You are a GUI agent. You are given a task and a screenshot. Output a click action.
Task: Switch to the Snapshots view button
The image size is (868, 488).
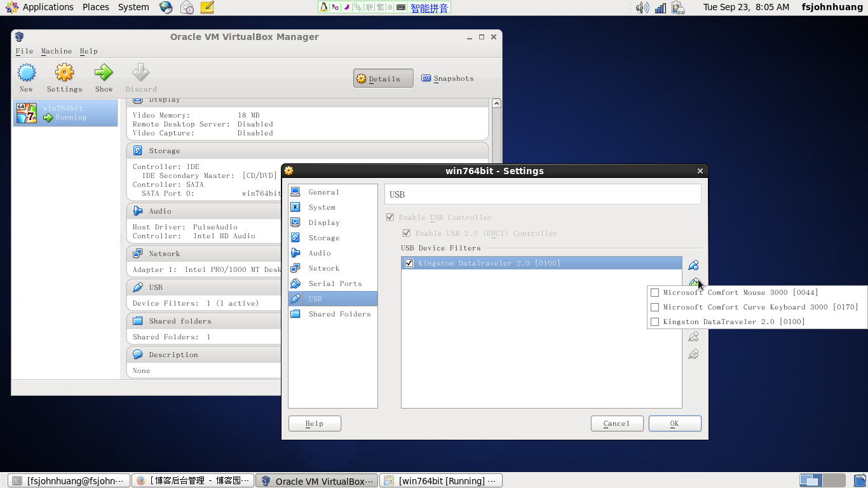point(448,78)
